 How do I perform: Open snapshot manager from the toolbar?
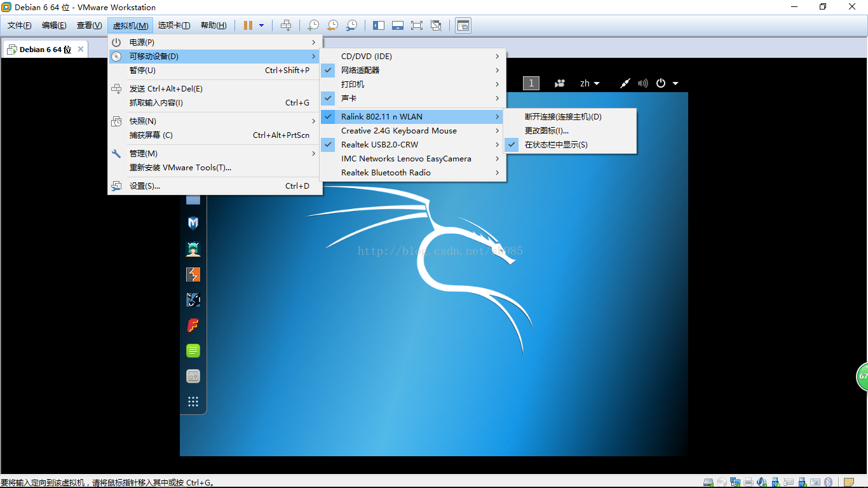(351, 25)
